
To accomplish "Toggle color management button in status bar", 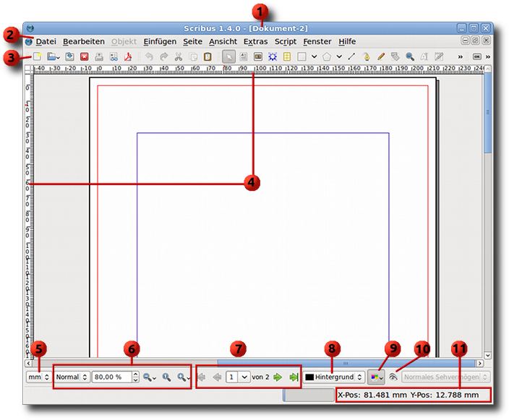I will (x=376, y=377).
